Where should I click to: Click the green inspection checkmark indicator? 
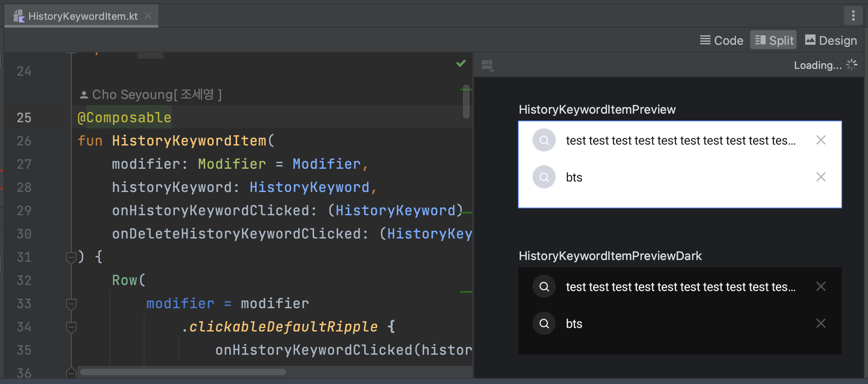pyautogui.click(x=461, y=64)
